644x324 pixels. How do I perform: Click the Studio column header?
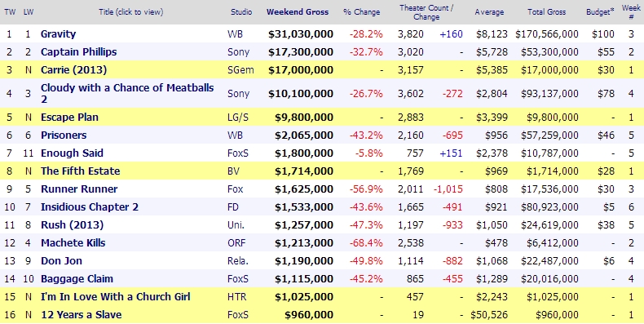pos(241,12)
